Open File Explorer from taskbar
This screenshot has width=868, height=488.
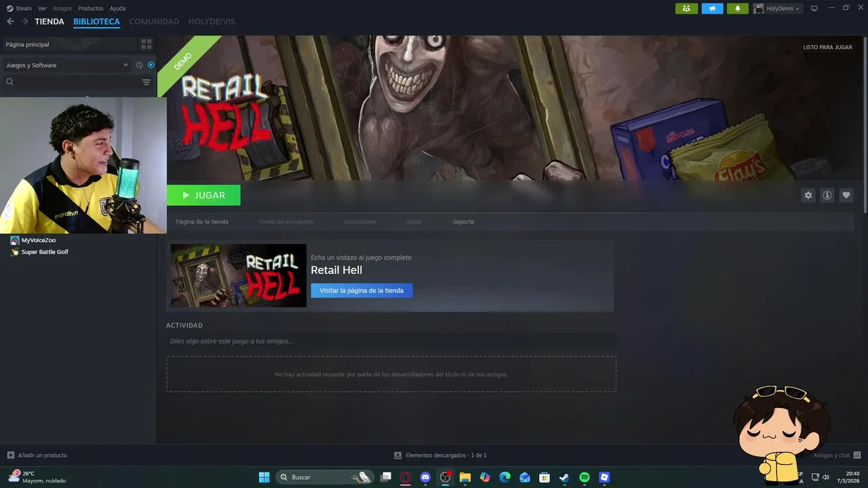coord(465,477)
